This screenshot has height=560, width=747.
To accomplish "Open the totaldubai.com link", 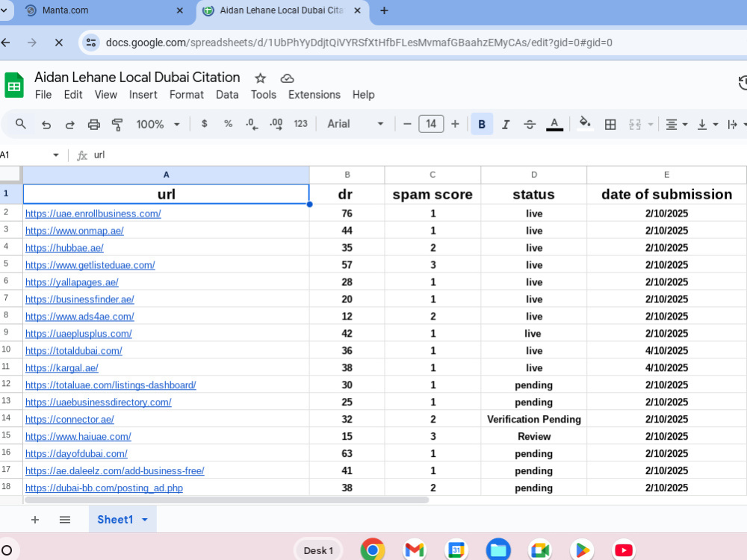I will 73,351.
